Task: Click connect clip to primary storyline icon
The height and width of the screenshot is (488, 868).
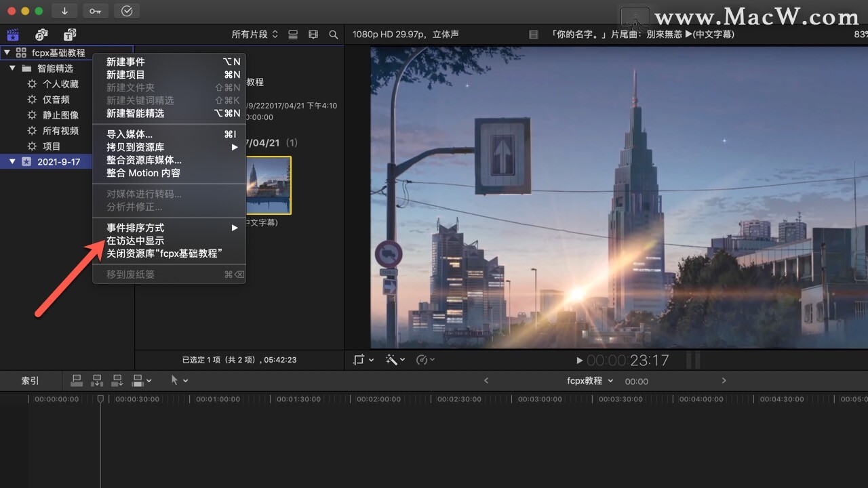Action: [77, 381]
